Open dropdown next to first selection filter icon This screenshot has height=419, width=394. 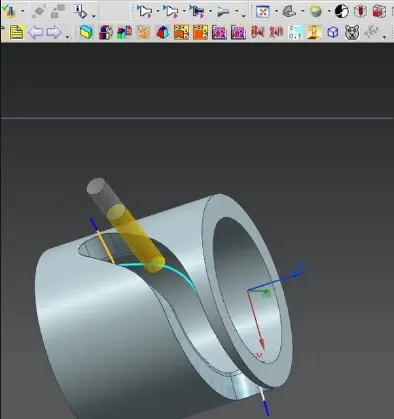click(158, 12)
